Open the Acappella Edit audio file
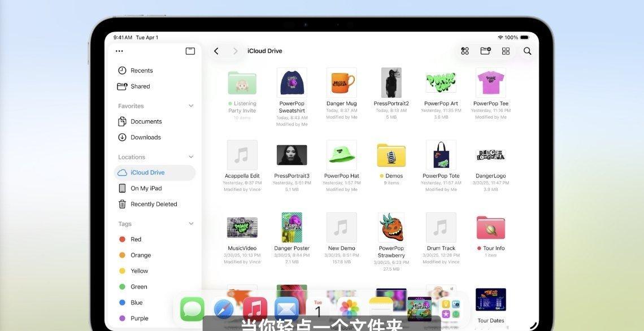644x331 pixels. pos(242,155)
